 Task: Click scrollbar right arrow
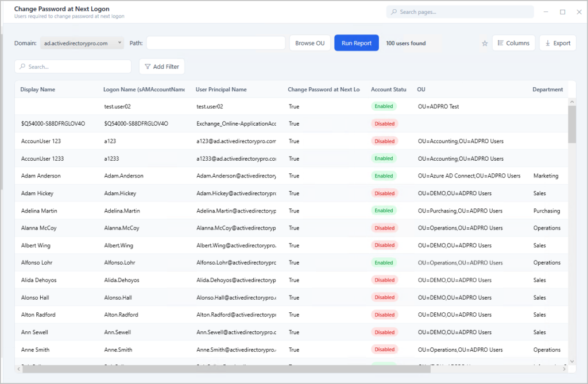[x=564, y=369]
